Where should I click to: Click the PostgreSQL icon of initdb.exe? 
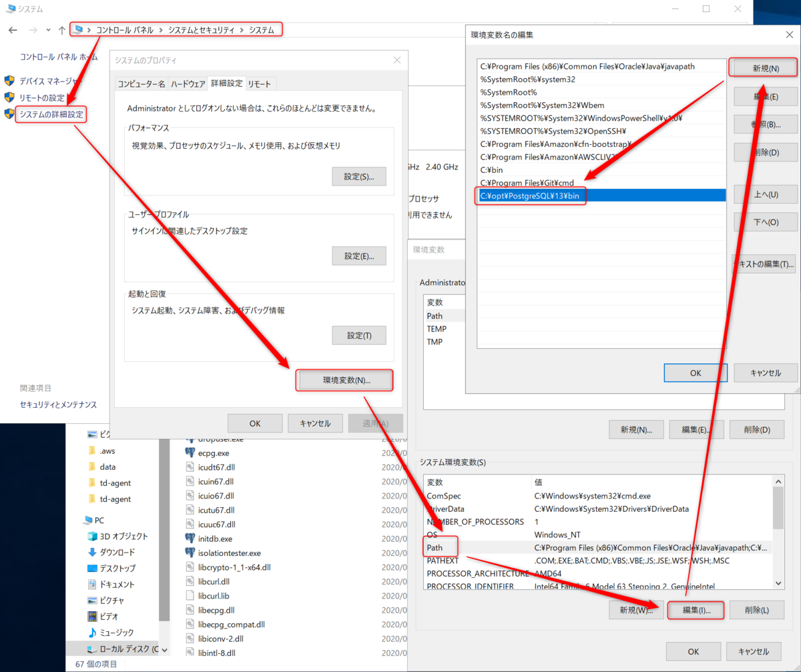coord(190,539)
